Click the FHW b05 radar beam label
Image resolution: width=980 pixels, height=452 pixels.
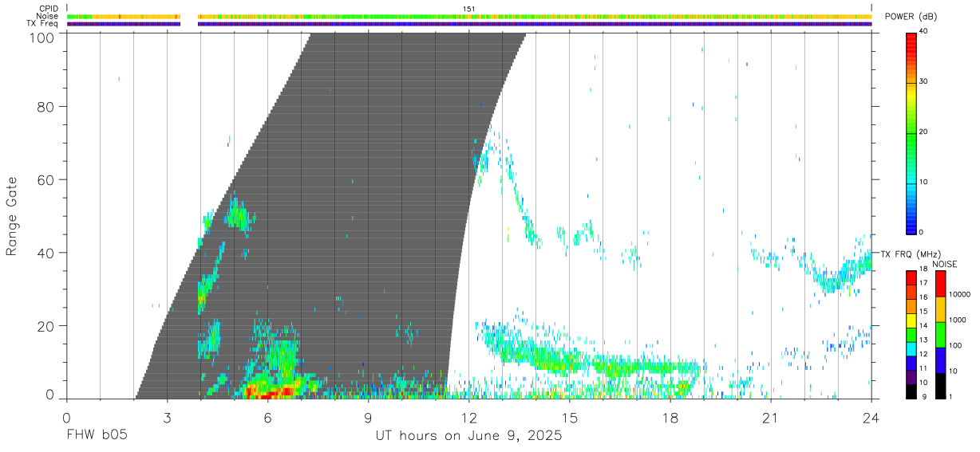click(96, 436)
